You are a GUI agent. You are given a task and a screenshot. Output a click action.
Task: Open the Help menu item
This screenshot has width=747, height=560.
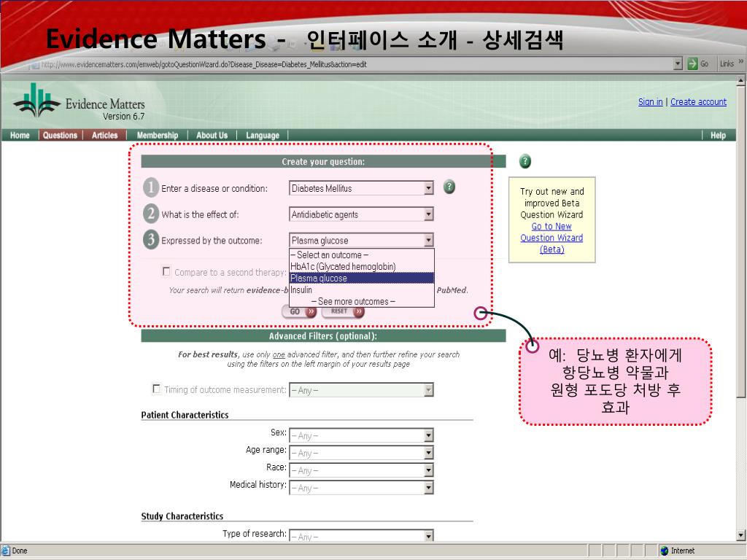click(718, 135)
